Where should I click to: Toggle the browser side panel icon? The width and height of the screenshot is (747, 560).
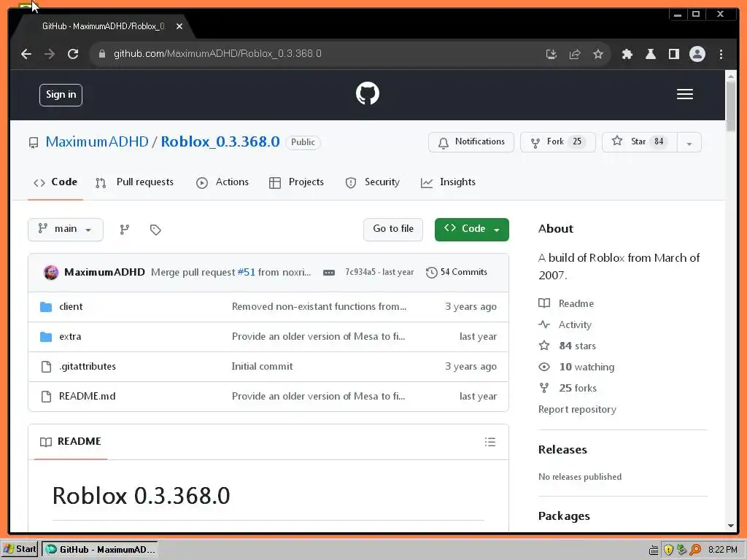tap(673, 54)
